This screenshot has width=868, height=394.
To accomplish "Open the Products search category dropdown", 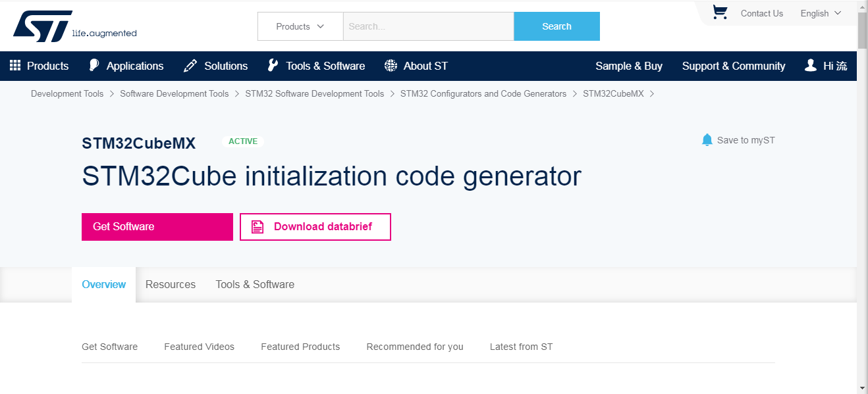I will tap(300, 26).
